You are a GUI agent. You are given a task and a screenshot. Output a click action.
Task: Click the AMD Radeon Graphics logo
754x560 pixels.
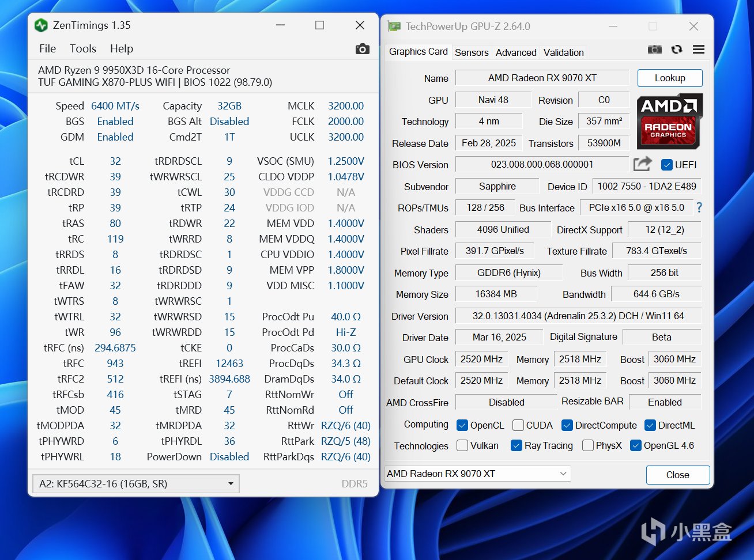[x=670, y=121]
